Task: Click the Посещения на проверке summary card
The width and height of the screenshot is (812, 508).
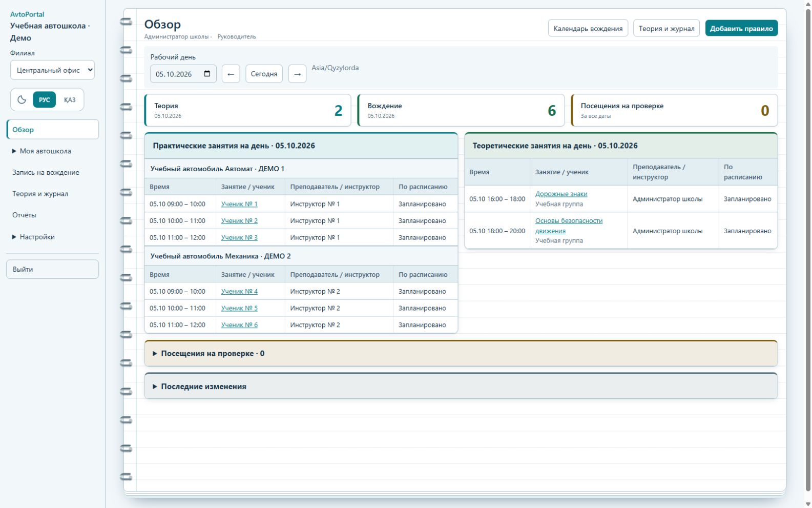Action: point(674,110)
